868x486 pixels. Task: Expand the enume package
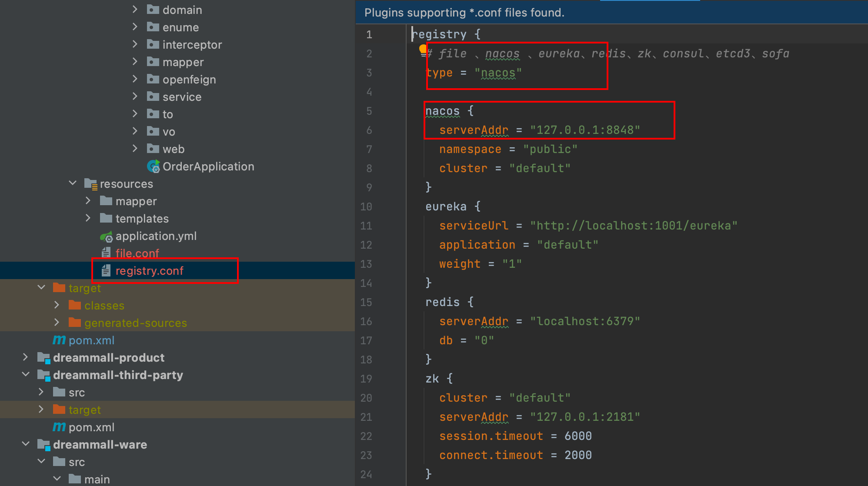135,27
